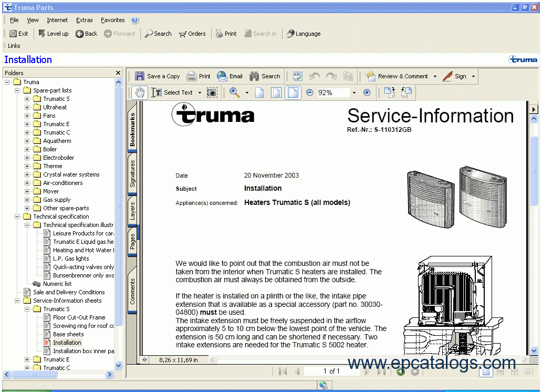The image size is (542, 392).
Task: Save a Copy of the PDF
Action: (x=157, y=76)
